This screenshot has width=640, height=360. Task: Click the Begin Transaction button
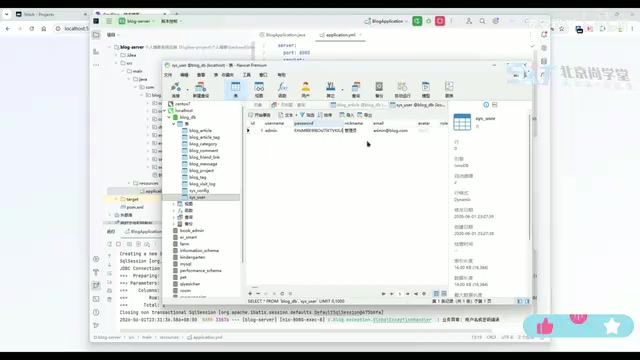(x=260, y=115)
